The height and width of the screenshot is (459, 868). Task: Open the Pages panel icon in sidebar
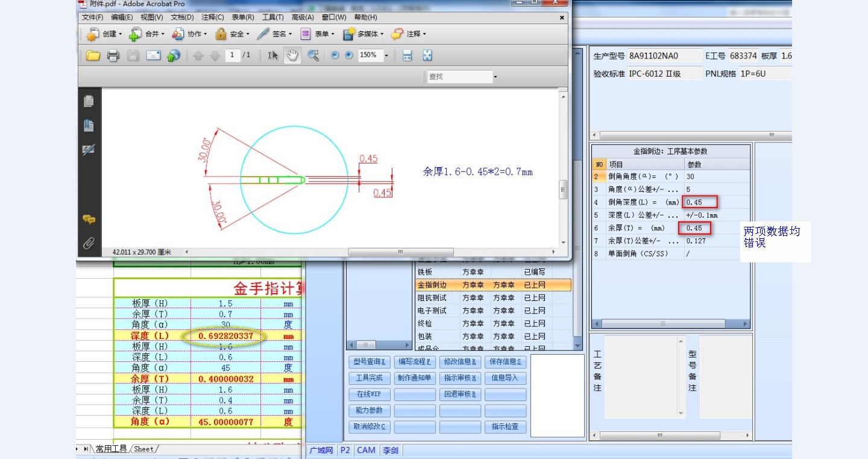[89, 101]
